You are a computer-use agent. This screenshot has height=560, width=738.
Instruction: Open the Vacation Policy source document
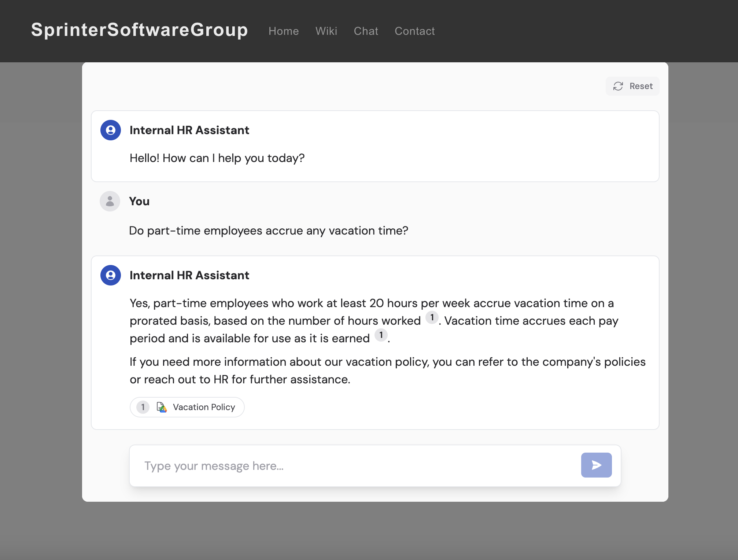click(204, 407)
